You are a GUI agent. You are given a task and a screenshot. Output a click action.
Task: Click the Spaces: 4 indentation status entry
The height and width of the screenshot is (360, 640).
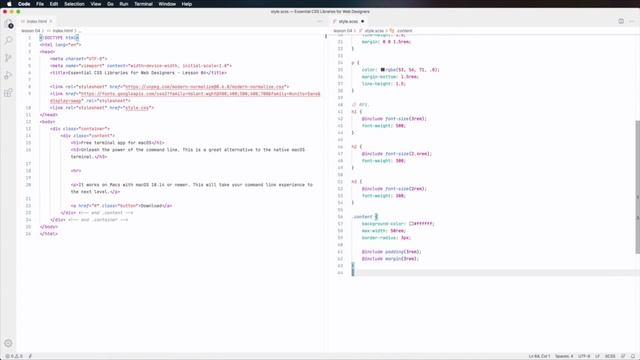pyautogui.click(x=564, y=356)
